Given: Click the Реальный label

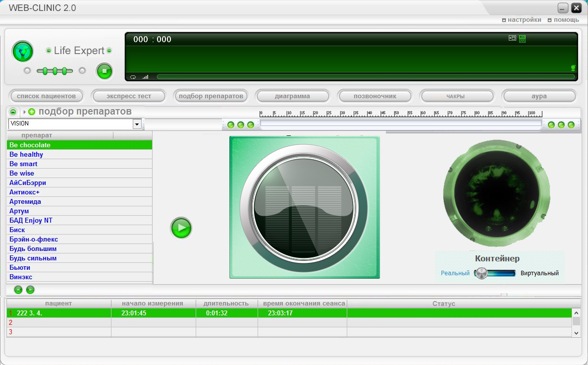Looking at the screenshot, I should (x=455, y=273).
